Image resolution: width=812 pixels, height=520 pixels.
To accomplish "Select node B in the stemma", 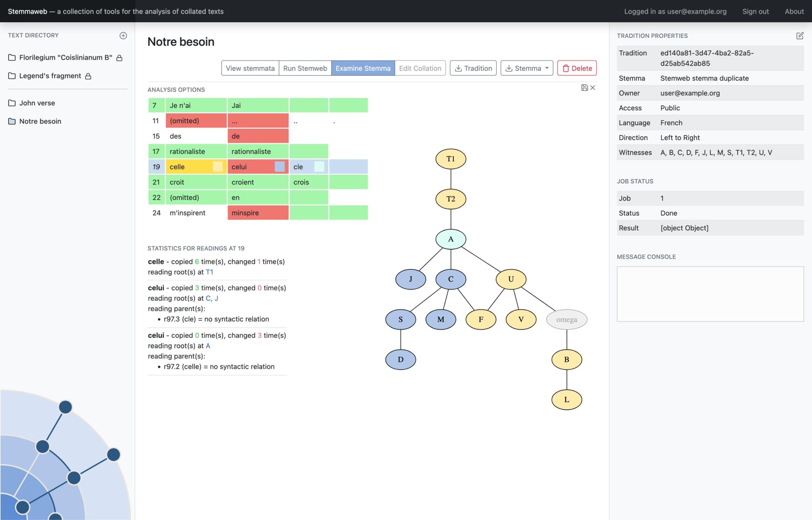I will pyautogui.click(x=566, y=360).
